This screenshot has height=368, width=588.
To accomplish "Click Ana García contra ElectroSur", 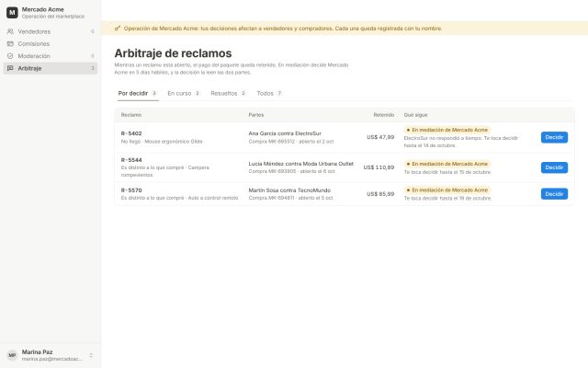I will [x=285, y=133].
